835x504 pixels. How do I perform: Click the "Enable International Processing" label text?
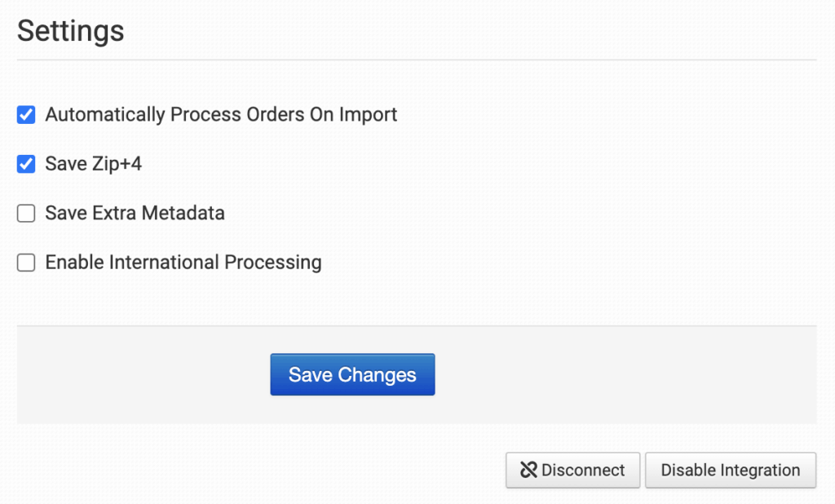click(x=183, y=263)
